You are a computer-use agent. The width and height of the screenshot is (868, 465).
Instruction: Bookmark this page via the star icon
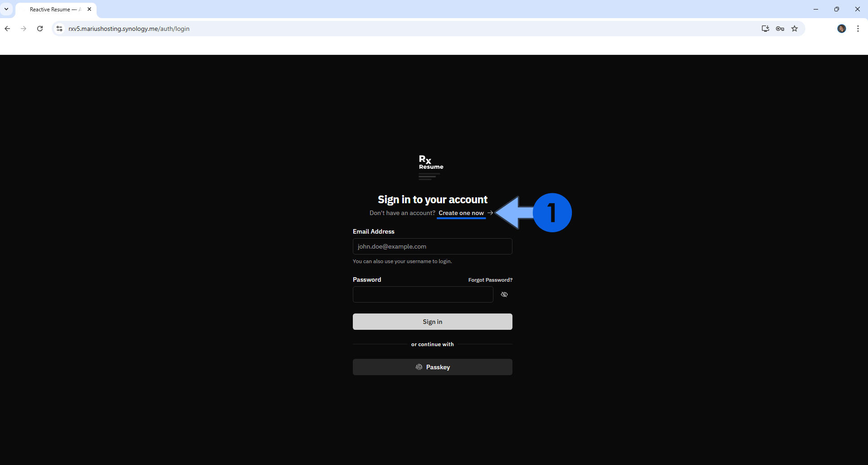click(x=794, y=28)
